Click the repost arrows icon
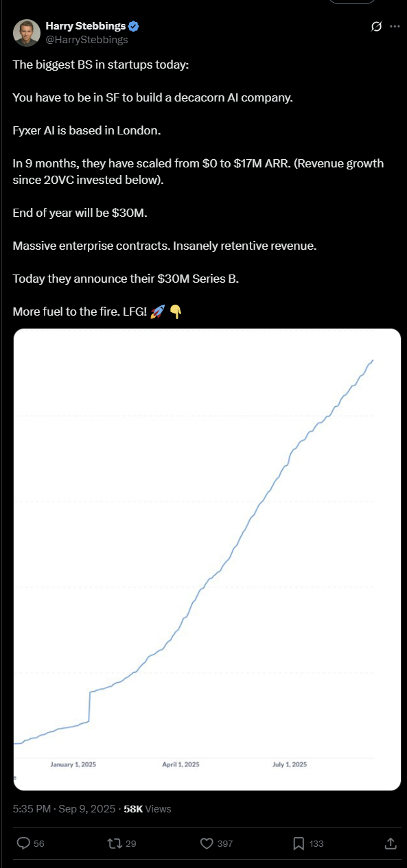 115,843
